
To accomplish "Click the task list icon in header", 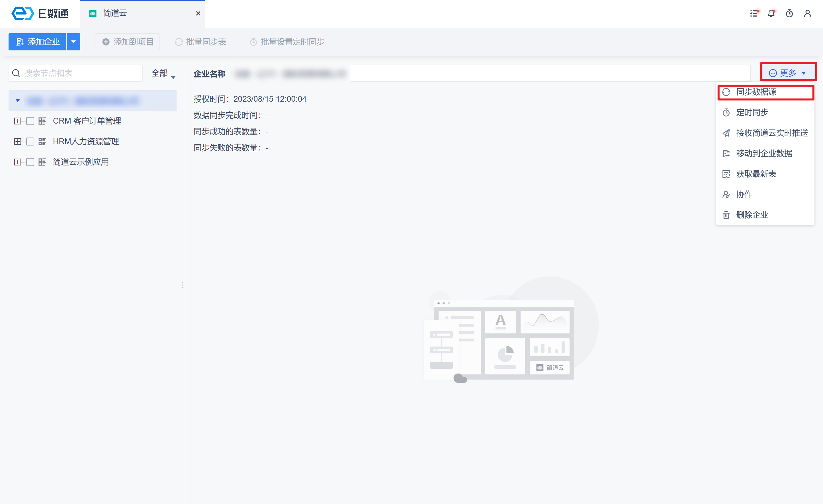I will tap(754, 13).
